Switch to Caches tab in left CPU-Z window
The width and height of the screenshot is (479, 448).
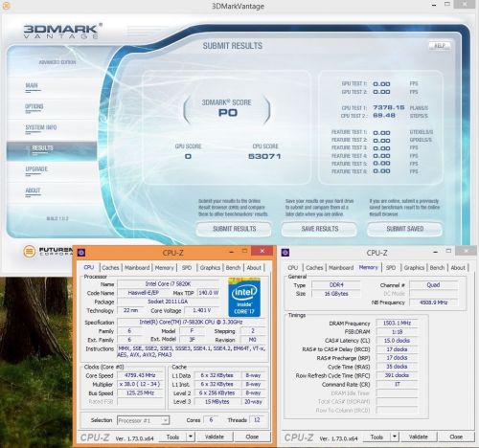point(110,268)
